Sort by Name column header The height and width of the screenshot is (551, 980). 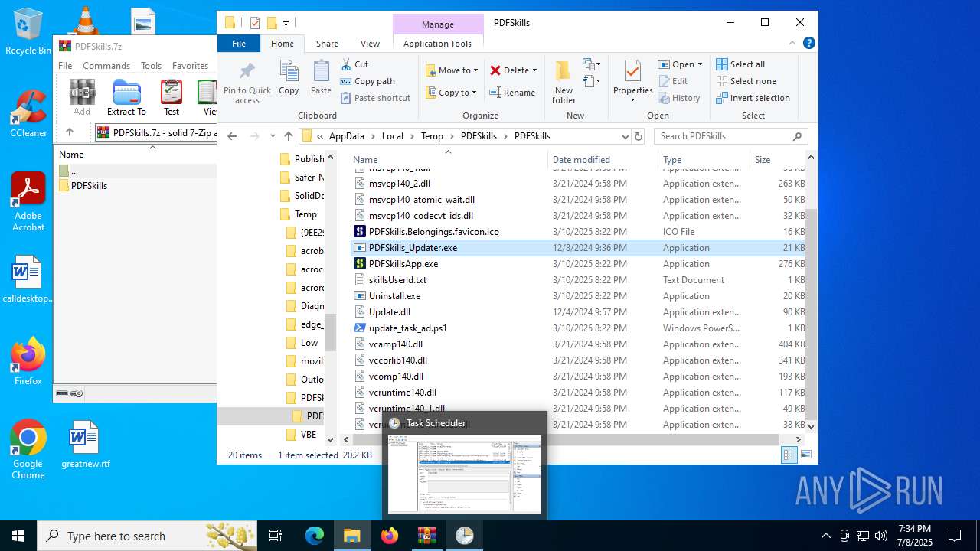tap(448, 160)
